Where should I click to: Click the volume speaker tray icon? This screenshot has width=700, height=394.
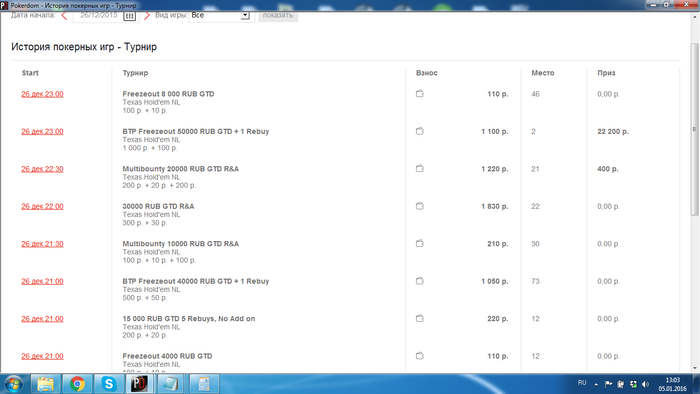645,384
